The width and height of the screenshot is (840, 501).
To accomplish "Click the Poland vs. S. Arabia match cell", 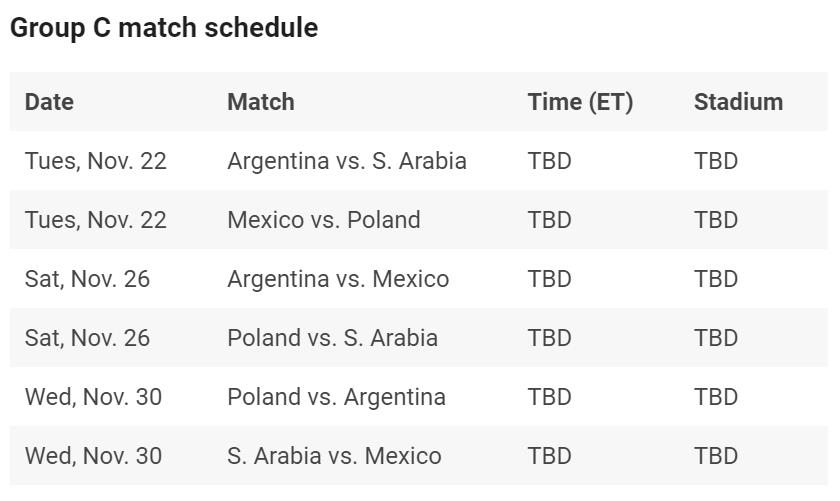I will click(x=332, y=338).
